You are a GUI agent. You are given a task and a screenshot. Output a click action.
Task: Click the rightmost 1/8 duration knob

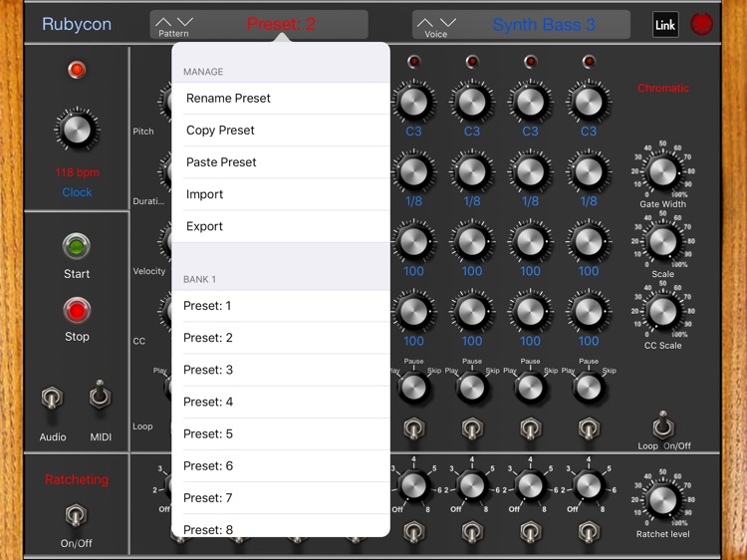pyautogui.click(x=589, y=171)
